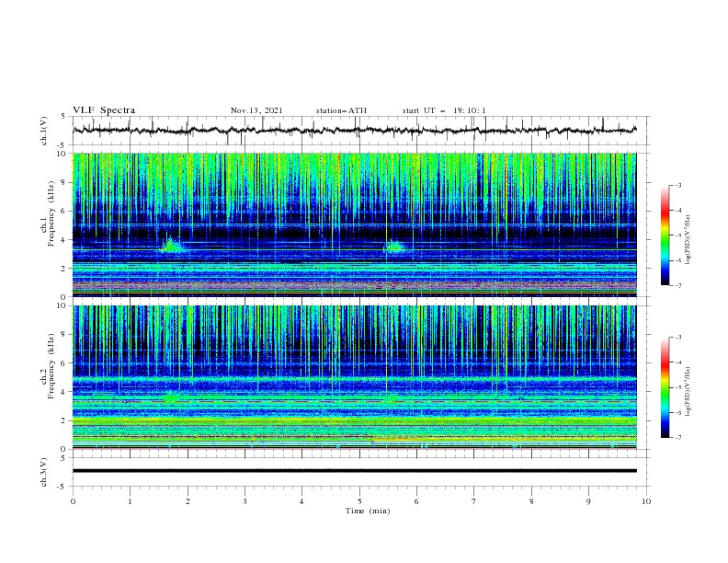Image resolution: width=728 pixels, height=563 pixels.
Task: Click the ch.2 colorbar 'log(PSD)(V²/Hz)' label
Action: coord(688,392)
